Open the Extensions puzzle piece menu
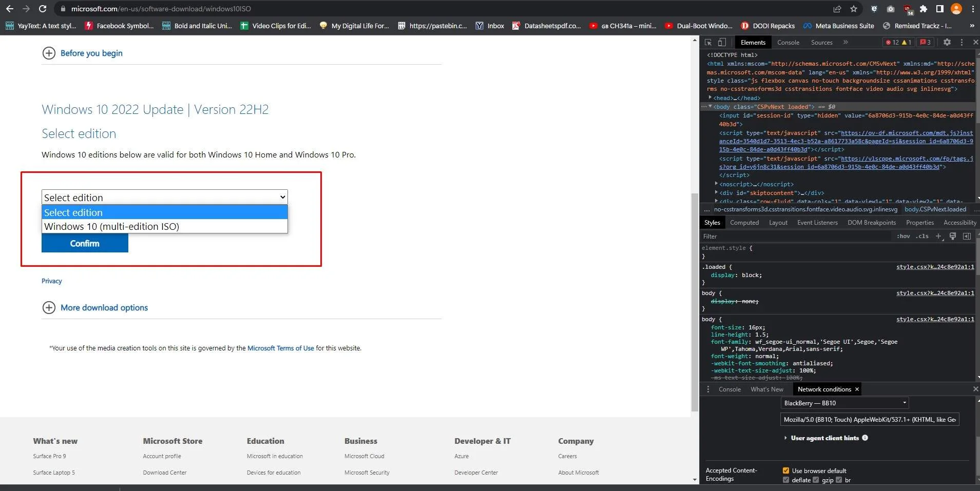 coord(924,9)
